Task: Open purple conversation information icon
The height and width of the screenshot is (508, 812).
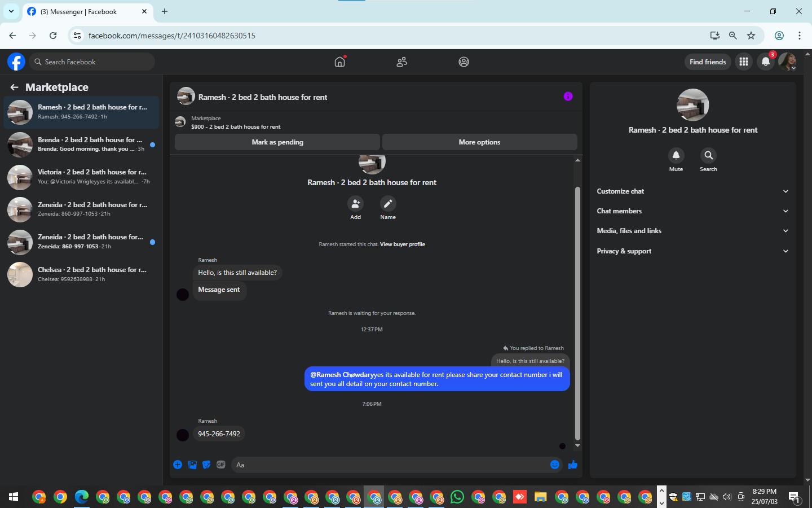Action: point(568,97)
